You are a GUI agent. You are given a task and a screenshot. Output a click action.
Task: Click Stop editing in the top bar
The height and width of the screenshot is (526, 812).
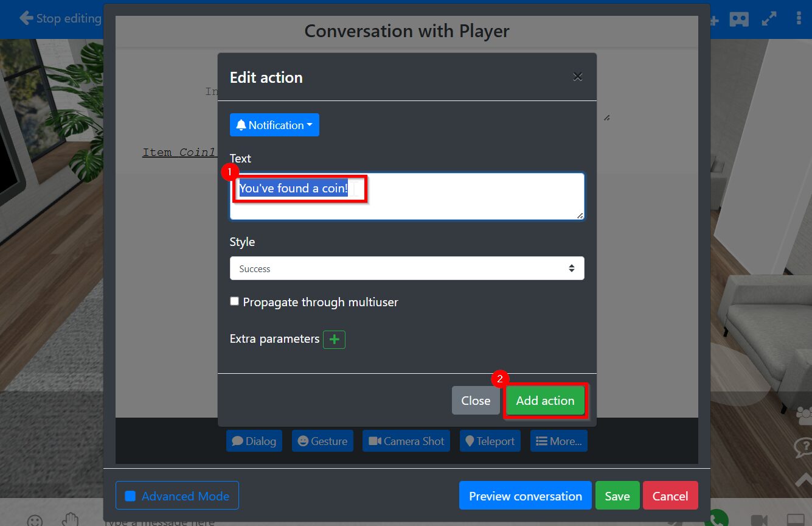pos(60,19)
